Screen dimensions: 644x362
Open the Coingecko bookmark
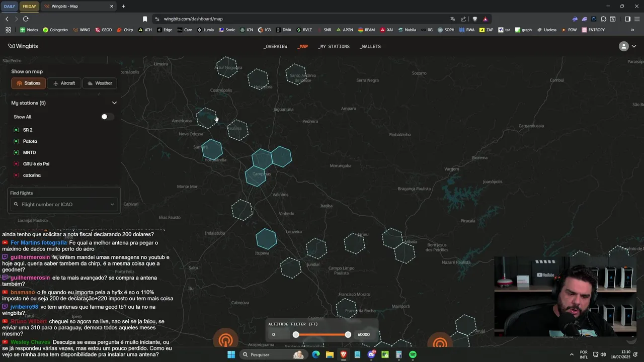pos(55,30)
